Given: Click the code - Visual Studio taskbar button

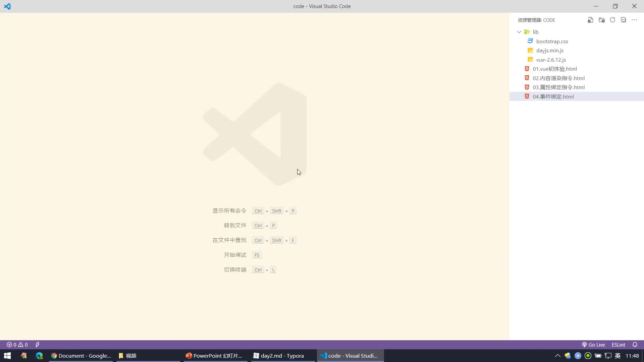Looking at the screenshot, I should (350, 356).
